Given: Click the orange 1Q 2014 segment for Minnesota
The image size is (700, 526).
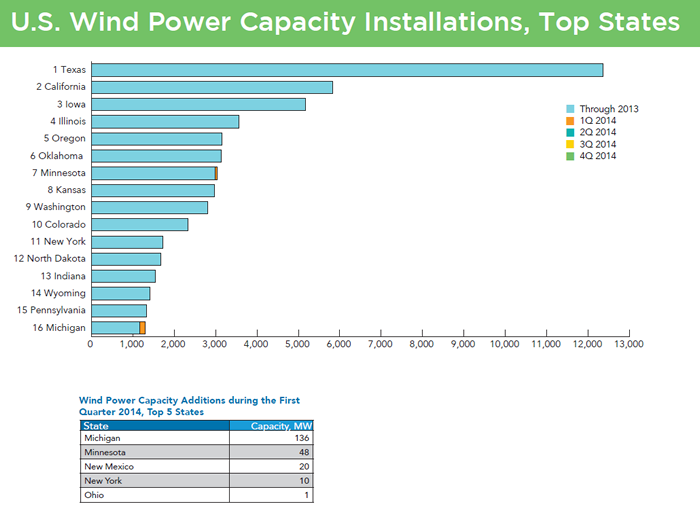Looking at the screenshot, I should point(216,173).
